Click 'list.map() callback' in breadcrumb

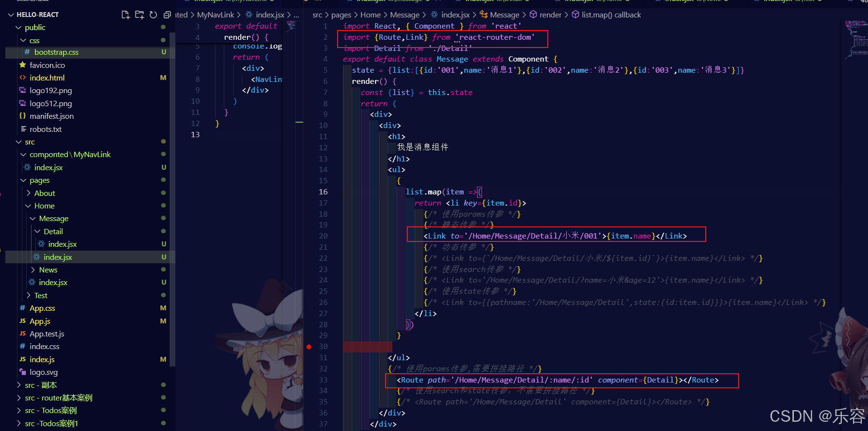[x=611, y=15]
